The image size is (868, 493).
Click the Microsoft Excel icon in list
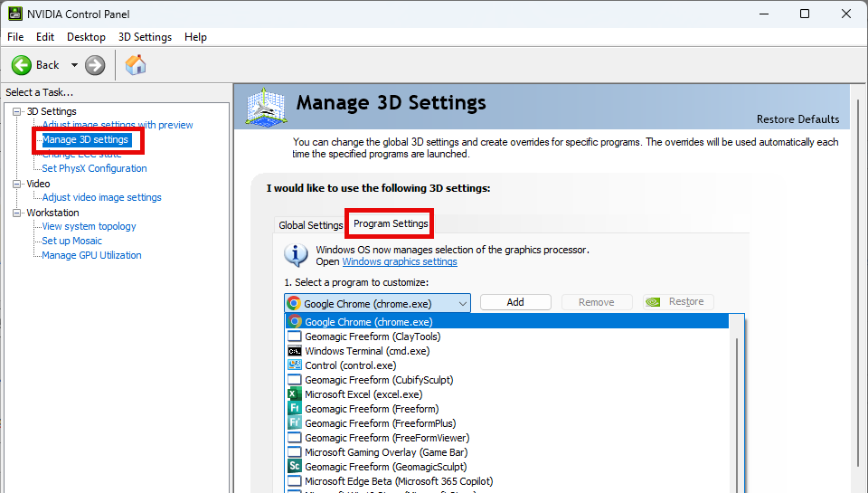[x=295, y=393]
